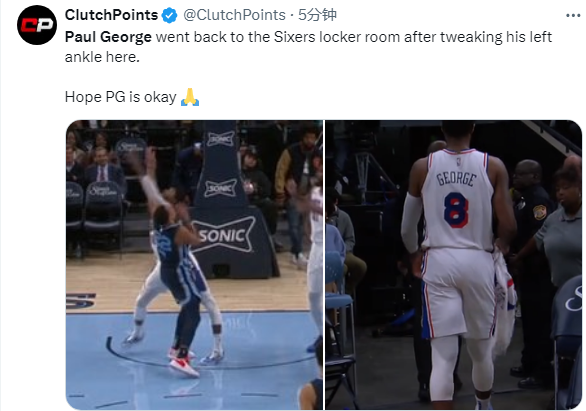Click the red sneakers in left image
586x411 pixels.
[183, 361]
